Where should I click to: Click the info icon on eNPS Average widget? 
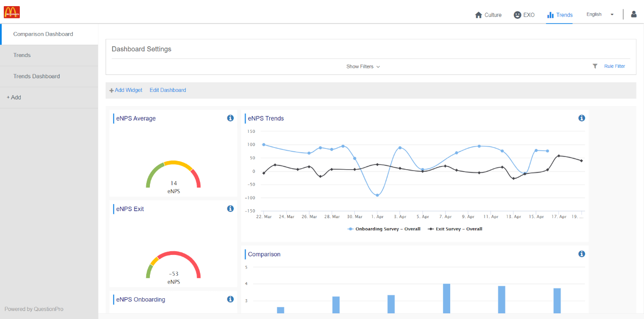point(230,118)
